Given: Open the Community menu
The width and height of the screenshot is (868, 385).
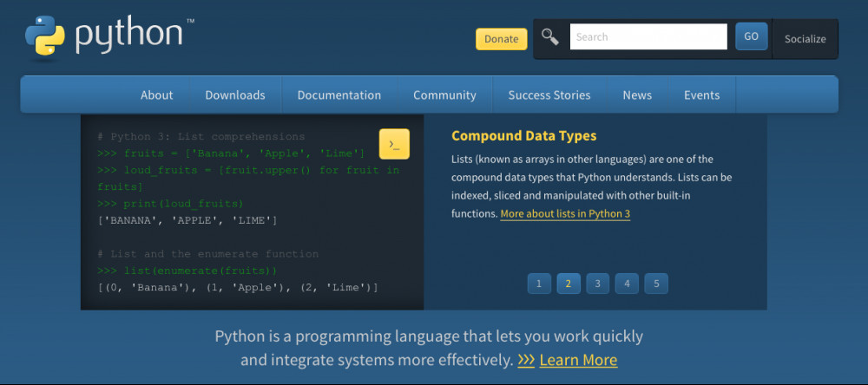Looking at the screenshot, I should pos(444,95).
